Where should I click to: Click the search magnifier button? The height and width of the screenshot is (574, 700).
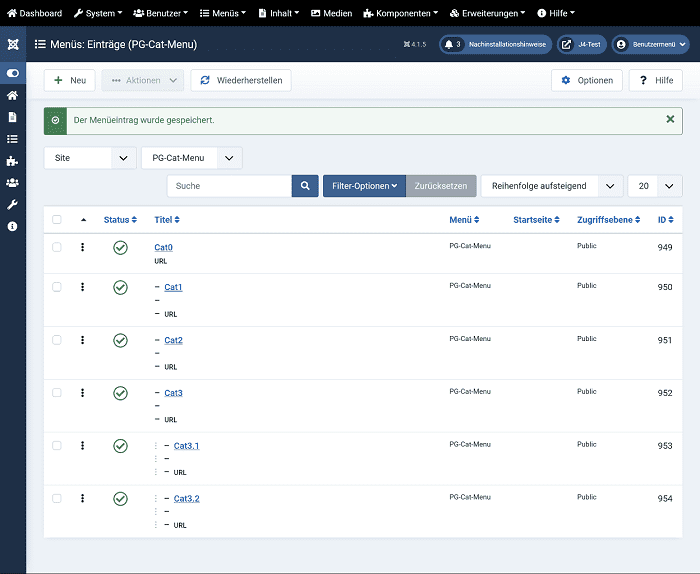tap(305, 186)
